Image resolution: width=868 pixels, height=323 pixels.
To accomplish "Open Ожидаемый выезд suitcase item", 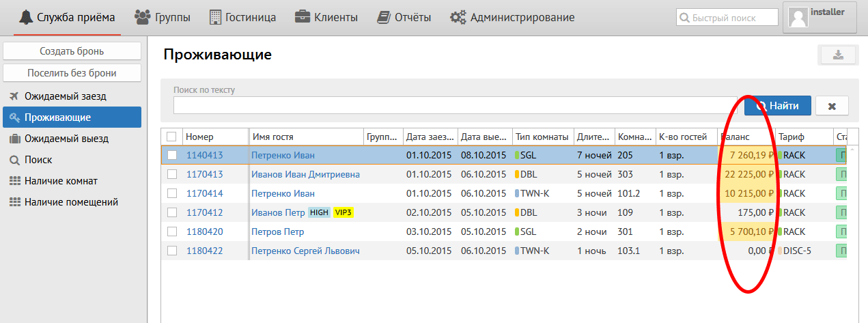I will point(66,139).
